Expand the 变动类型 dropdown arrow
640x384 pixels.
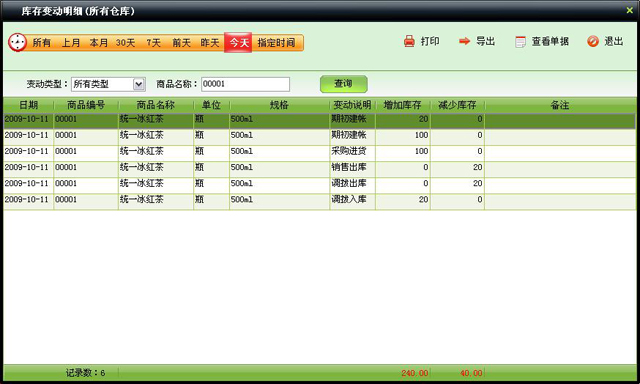[x=139, y=84]
